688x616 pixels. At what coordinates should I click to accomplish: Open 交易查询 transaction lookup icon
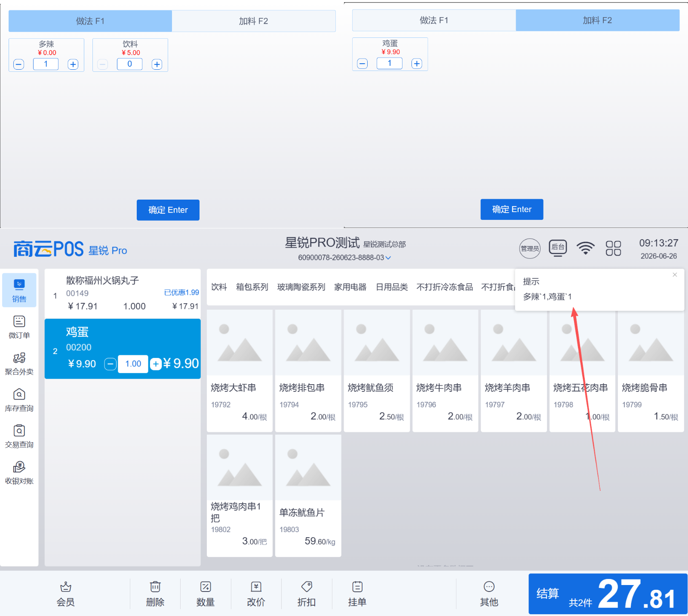pyautogui.click(x=19, y=431)
